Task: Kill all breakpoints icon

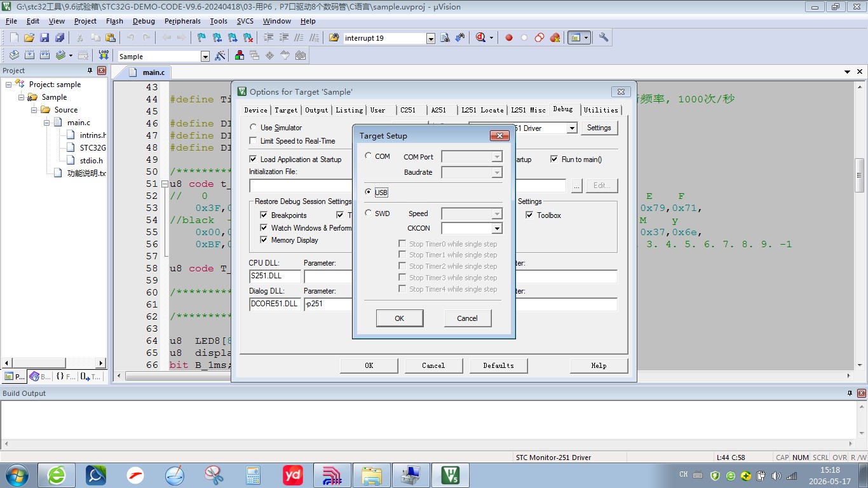Action: pyautogui.click(x=555, y=38)
